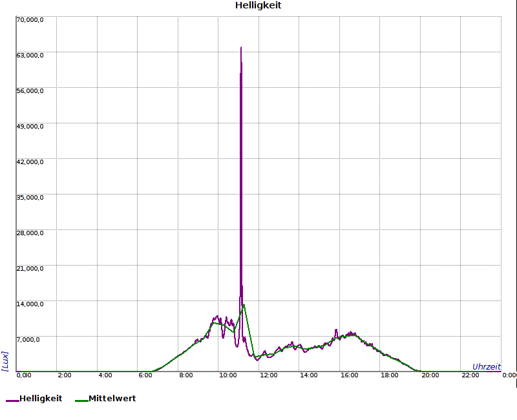Click the 18:00 time label
The height and width of the screenshot is (420, 517).
pos(390,375)
